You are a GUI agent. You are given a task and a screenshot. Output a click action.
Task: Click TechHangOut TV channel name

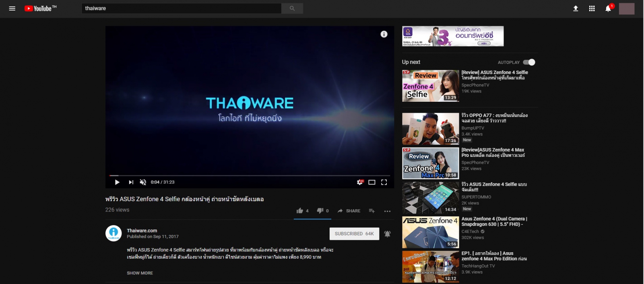(478, 266)
